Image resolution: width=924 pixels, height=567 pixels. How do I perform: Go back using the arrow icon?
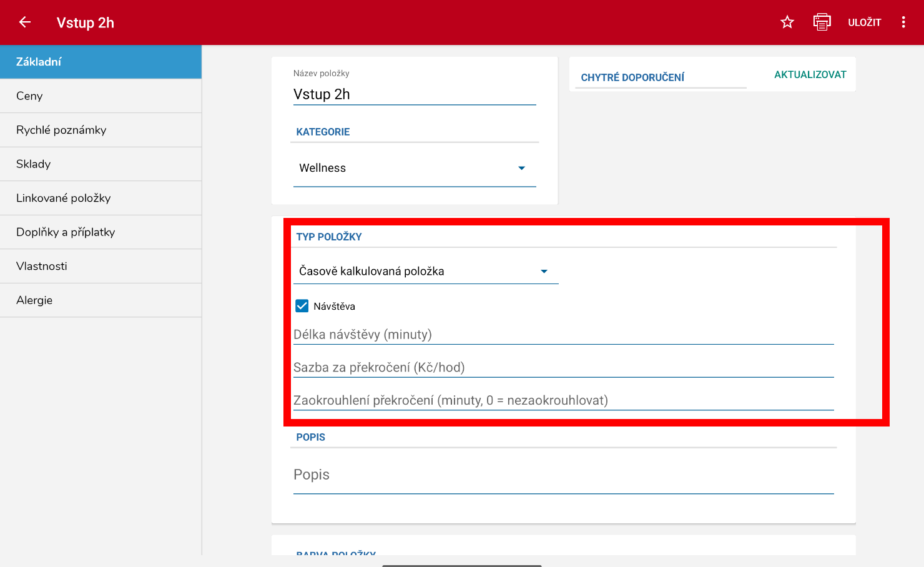[x=25, y=22]
